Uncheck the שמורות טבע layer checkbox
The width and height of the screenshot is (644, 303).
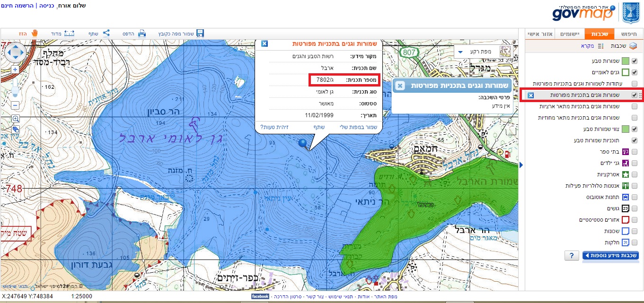tap(635, 61)
